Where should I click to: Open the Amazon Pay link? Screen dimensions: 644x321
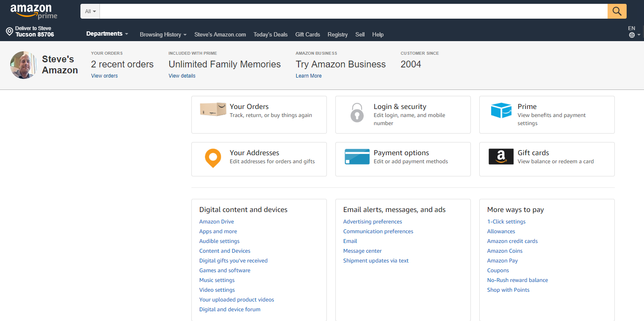tap(503, 261)
